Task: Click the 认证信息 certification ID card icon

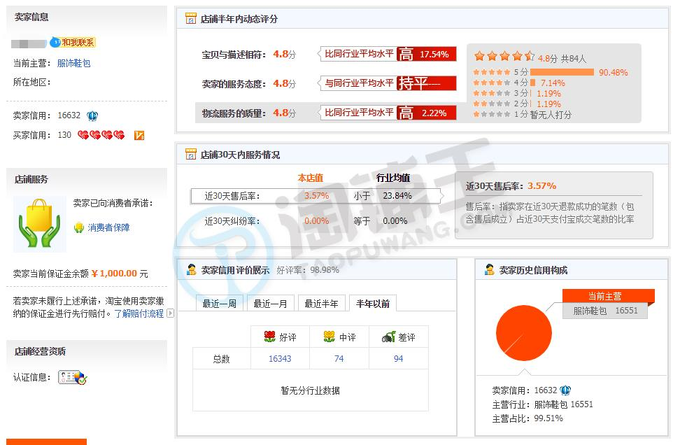Action: 72,377
